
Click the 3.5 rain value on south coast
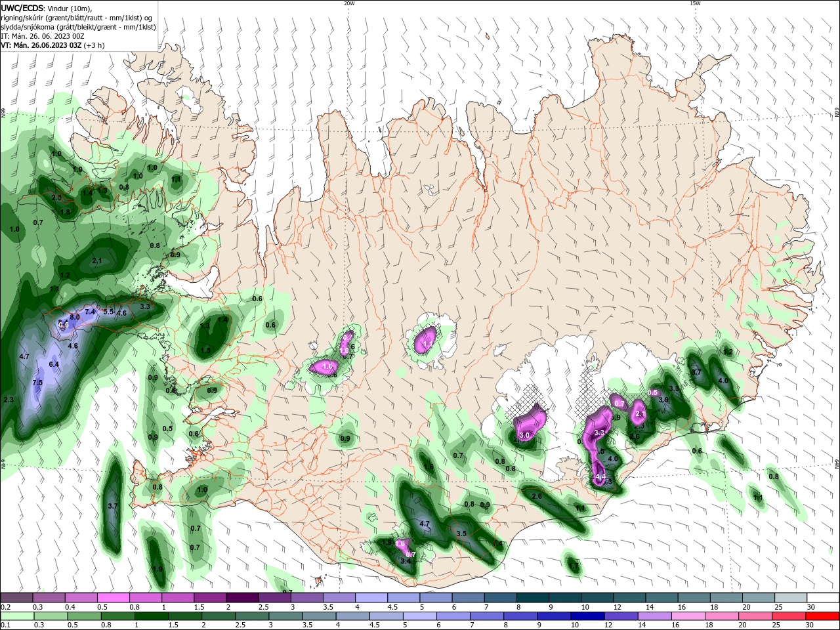point(461,534)
